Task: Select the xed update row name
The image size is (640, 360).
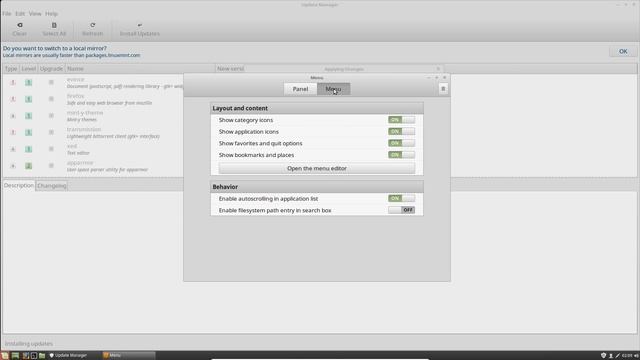Action: [72, 146]
